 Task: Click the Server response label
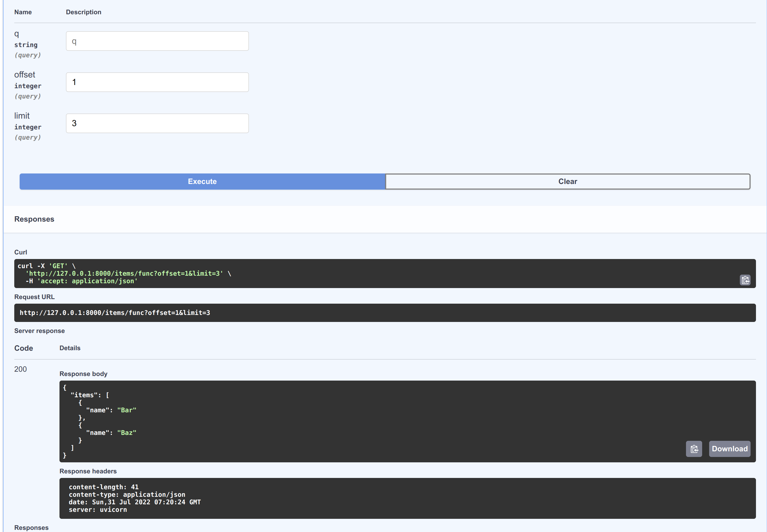point(39,331)
